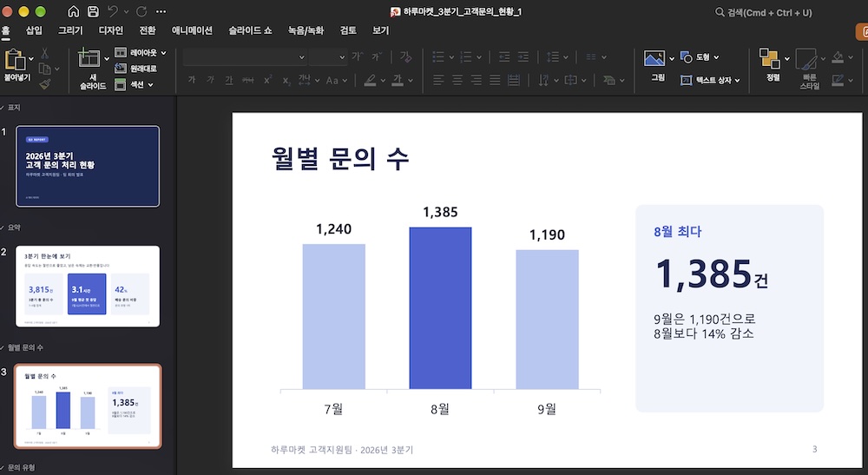
Task: Toggle Bold formatting
Action: tap(192, 80)
